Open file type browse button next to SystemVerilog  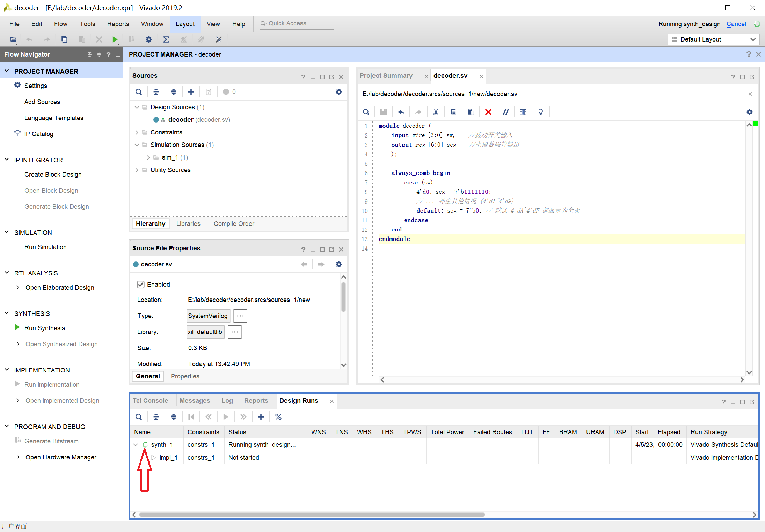(240, 316)
